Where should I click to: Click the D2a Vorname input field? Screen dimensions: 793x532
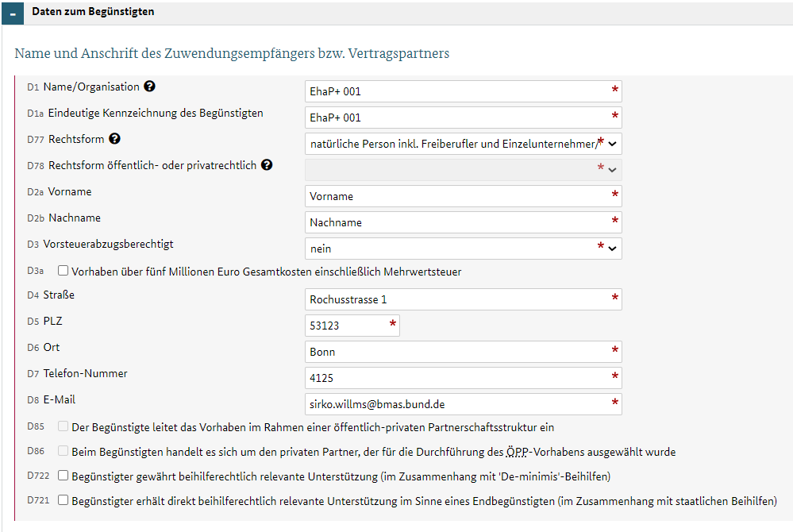point(464,196)
